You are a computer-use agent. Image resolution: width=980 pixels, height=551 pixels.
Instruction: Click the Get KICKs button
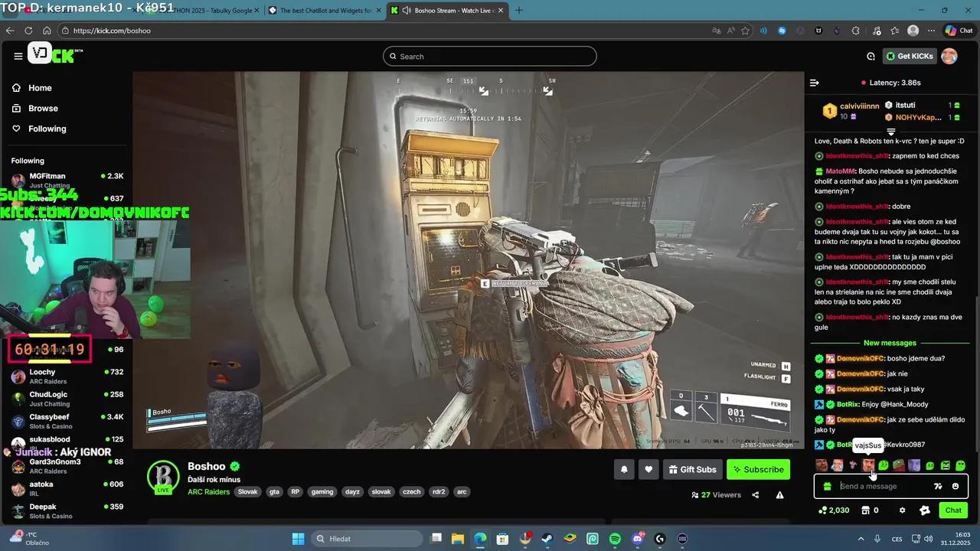(x=910, y=56)
